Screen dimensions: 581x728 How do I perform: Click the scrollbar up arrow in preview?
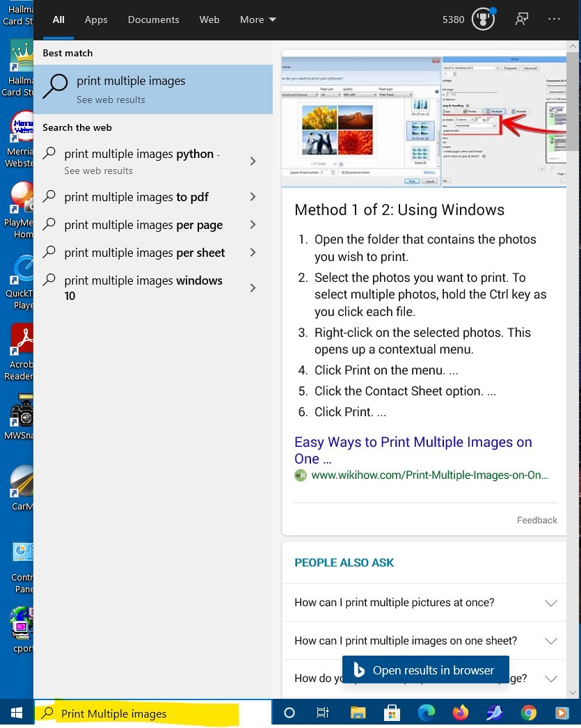(x=573, y=46)
